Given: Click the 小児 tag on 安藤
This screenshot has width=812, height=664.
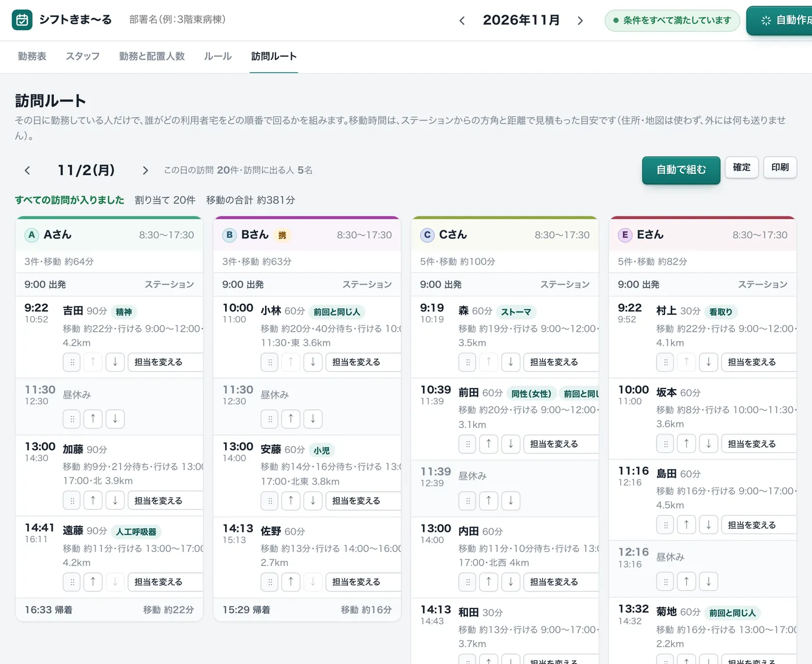Looking at the screenshot, I should point(322,451).
